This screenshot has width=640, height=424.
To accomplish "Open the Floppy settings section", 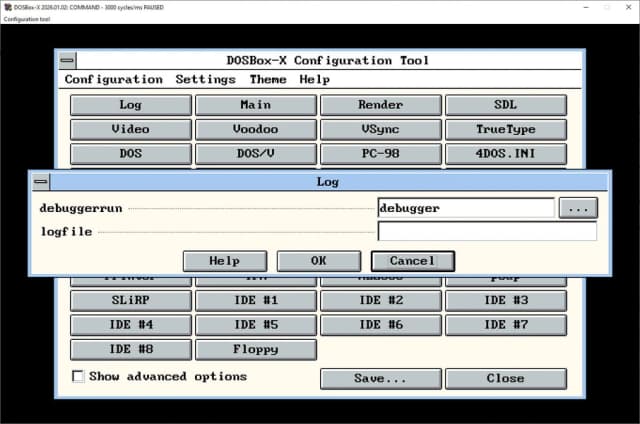I will [256, 350].
